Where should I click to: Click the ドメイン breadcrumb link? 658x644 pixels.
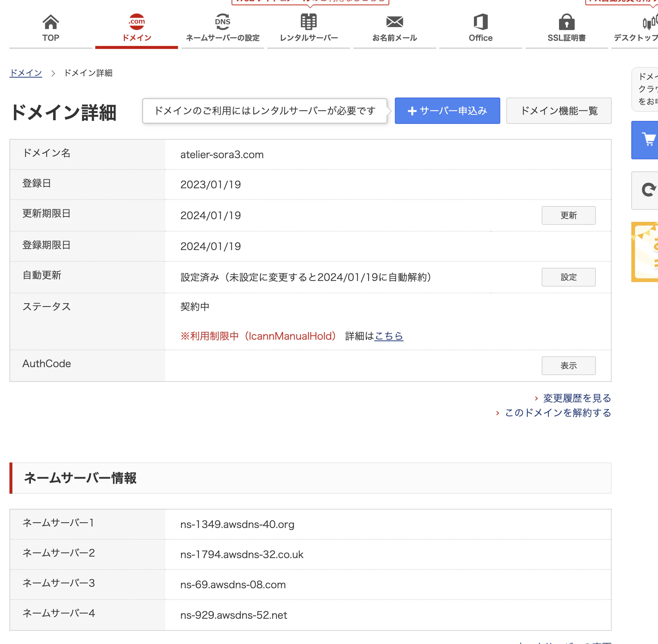pos(26,73)
